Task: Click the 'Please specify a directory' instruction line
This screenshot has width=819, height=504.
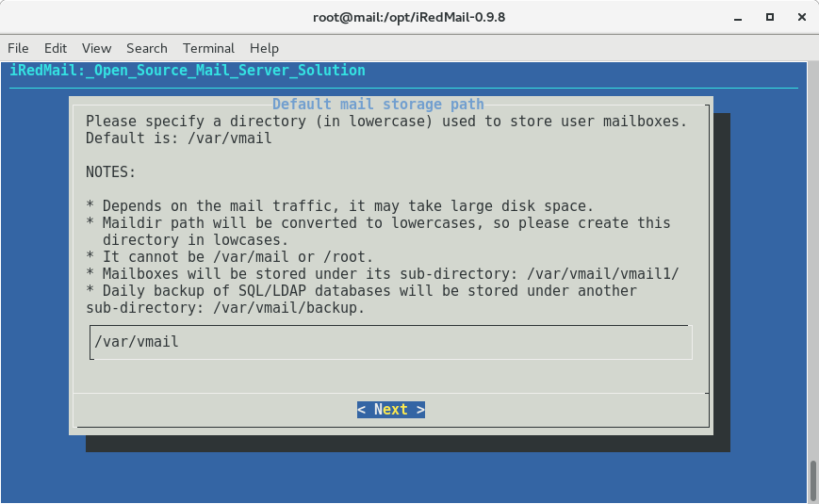Action: click(x=386, y=122)
